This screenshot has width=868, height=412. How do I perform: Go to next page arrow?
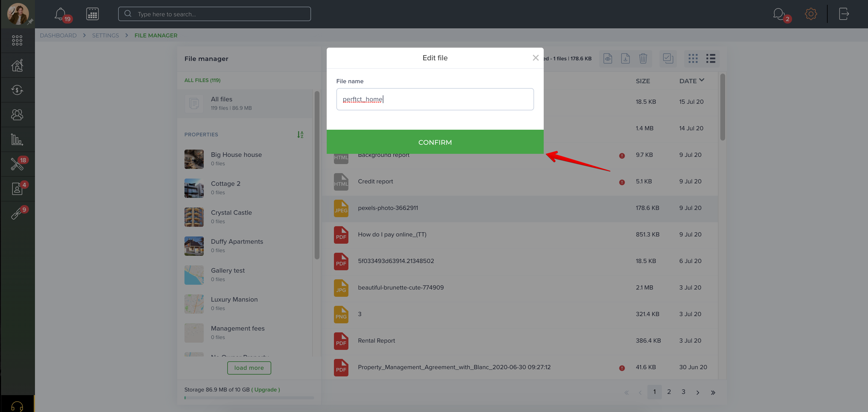click(698, 392)
